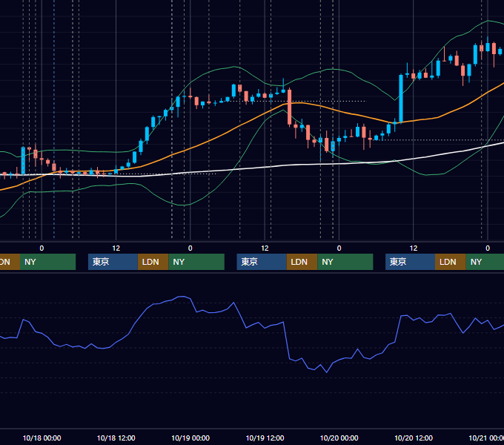
Task: Select the NY session block beneath 10/19 00:00
Action: click(196, 262)
